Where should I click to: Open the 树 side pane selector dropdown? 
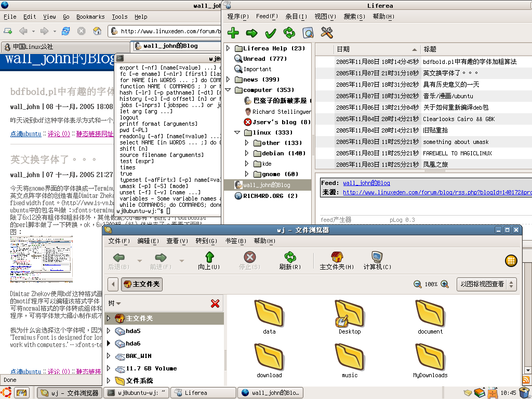[115, 303]
